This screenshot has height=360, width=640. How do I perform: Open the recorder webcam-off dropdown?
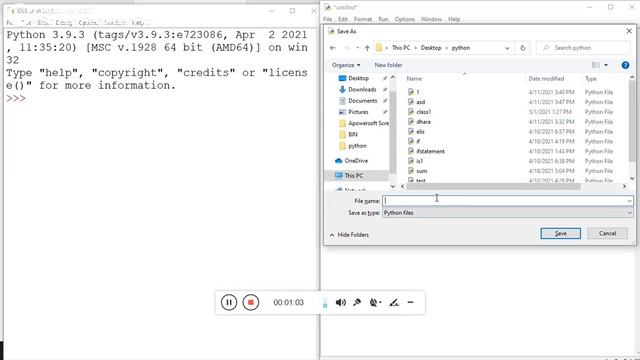(375, 302)
